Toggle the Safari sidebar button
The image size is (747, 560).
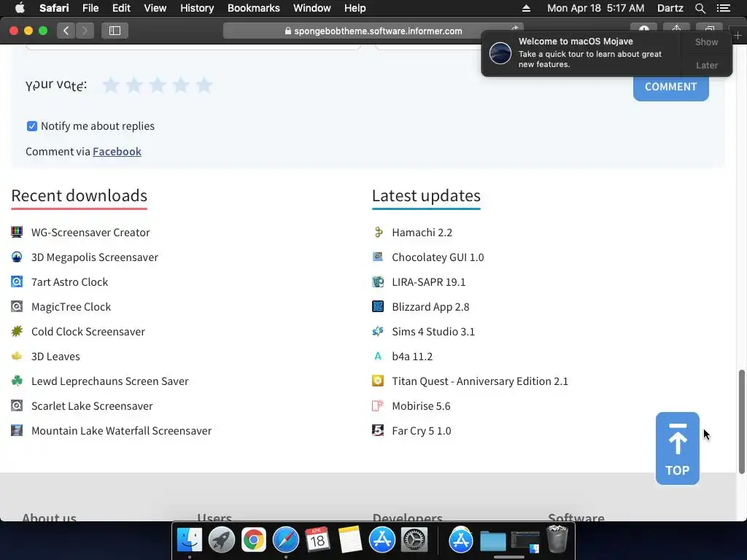point(115,31)
